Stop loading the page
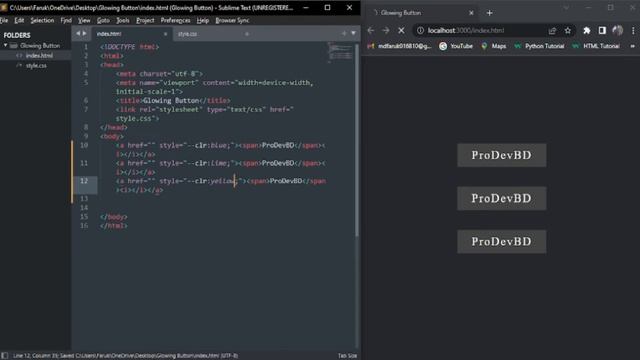640x360 pixels. pyautogui.click(x=401, y=30)
